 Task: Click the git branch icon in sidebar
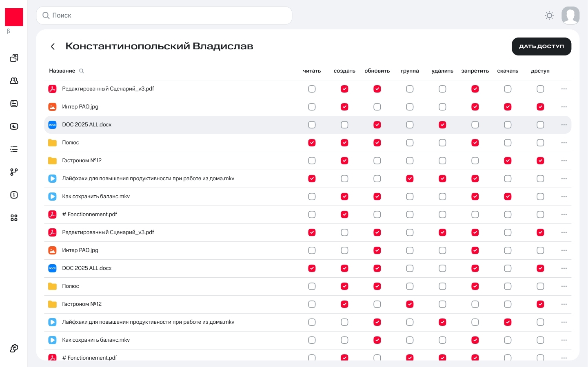tap(14, 172)
